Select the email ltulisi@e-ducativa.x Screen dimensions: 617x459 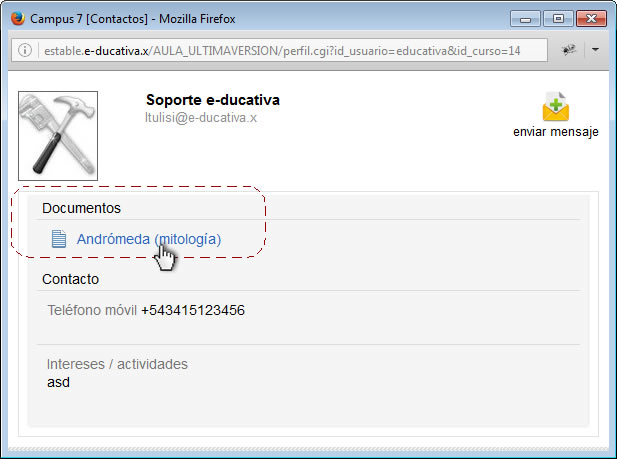[201, 117]
